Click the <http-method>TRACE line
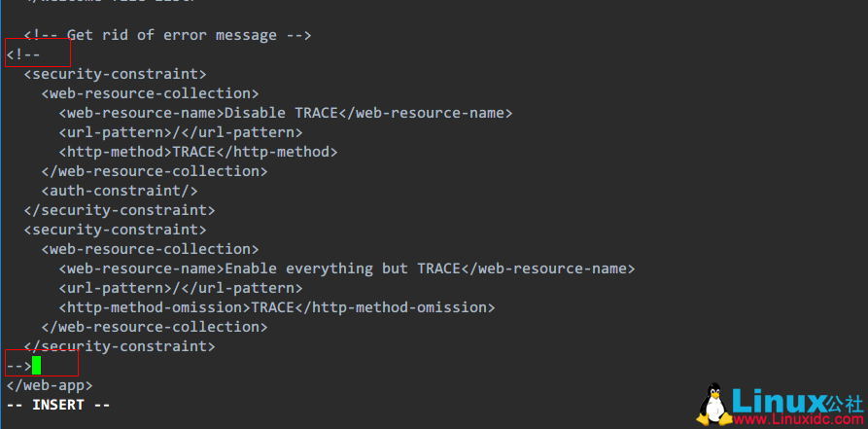The width and height of the screenshot is (868, 429). [197, 152]
